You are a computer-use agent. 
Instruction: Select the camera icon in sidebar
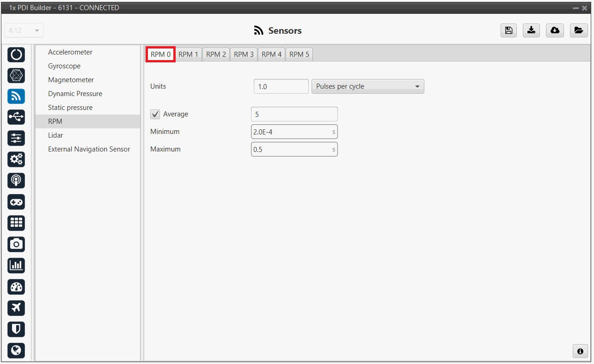click(16, 244)
